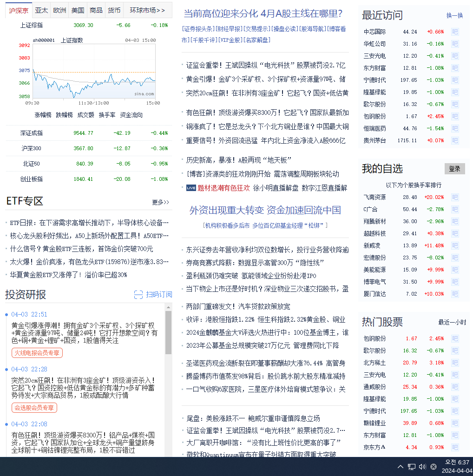Click the 吧 icon next to 中芯国际

coord(455,32)
